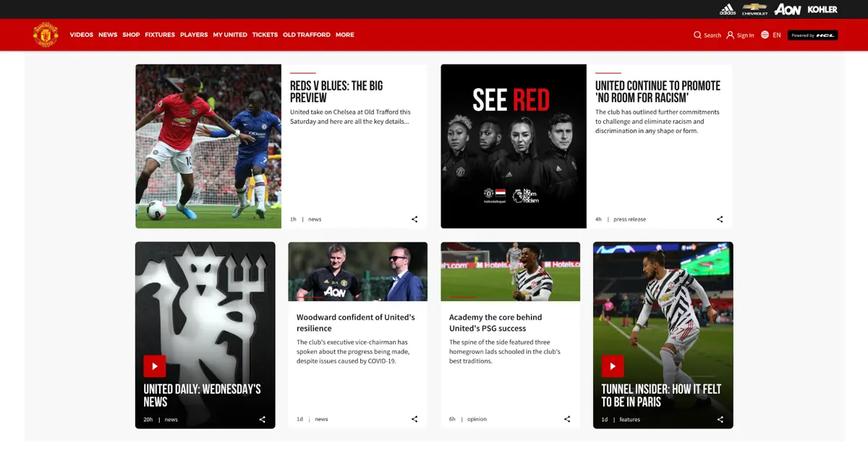Click the 'club has outlined further commitments' summary
The width and height of the screenshot is (868, 451).
(x=657, y=122)
